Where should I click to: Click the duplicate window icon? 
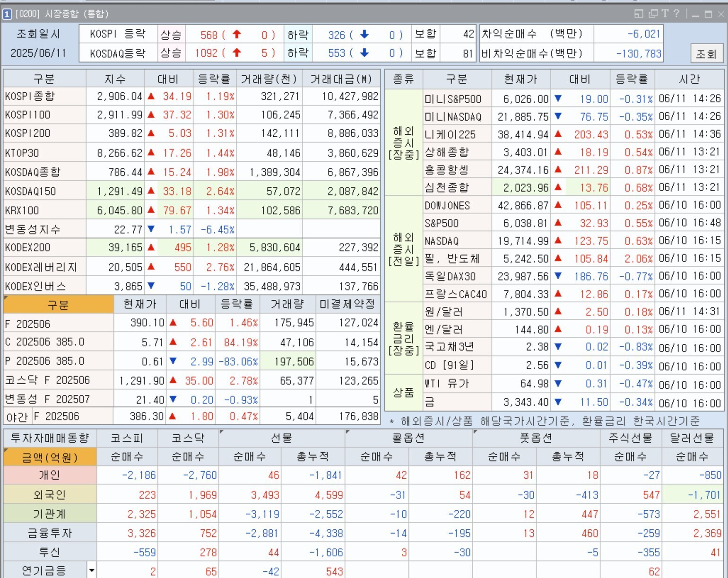(x=653, y=14)
